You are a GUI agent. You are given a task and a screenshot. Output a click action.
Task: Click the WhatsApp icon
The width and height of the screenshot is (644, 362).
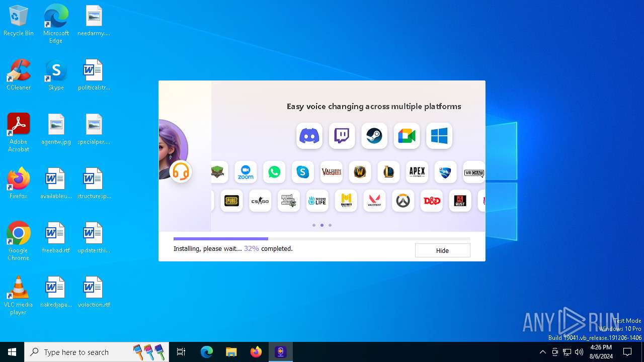point(274,172)
